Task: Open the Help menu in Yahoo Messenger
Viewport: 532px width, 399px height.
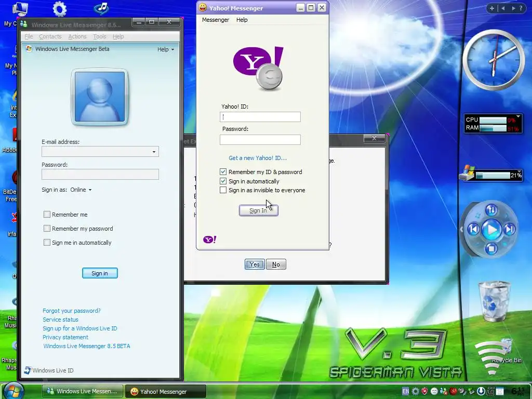Action: coord(242,20)
